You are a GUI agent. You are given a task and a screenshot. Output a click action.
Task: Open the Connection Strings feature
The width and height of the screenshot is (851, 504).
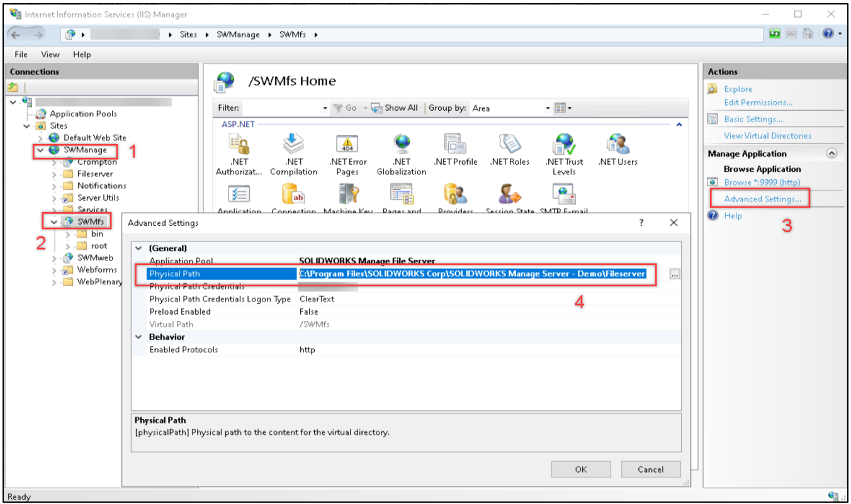[293, 195]
